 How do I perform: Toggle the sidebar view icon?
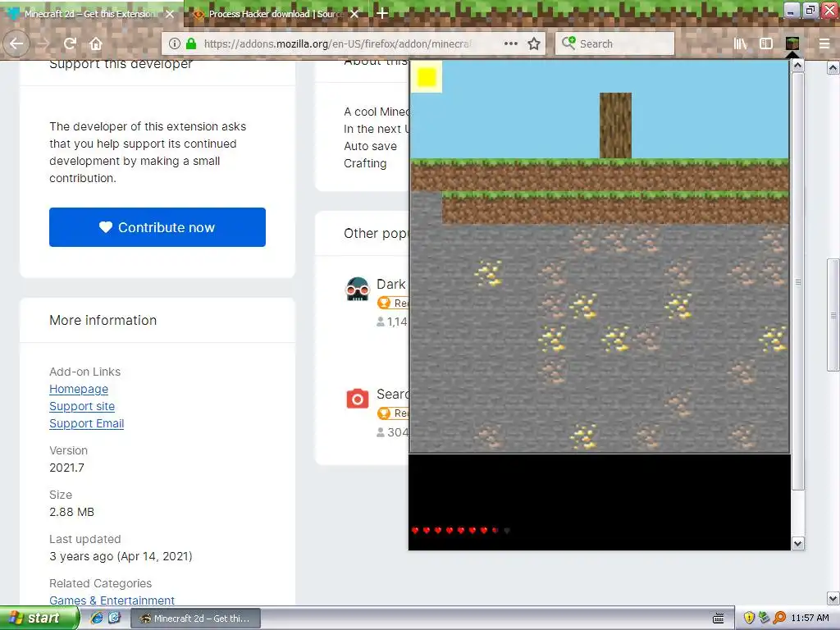(766, 43)
